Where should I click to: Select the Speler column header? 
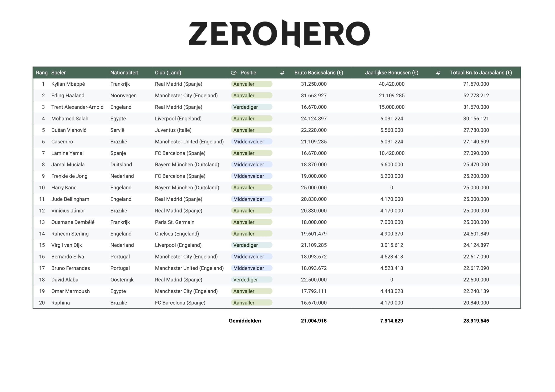(59, 73)
